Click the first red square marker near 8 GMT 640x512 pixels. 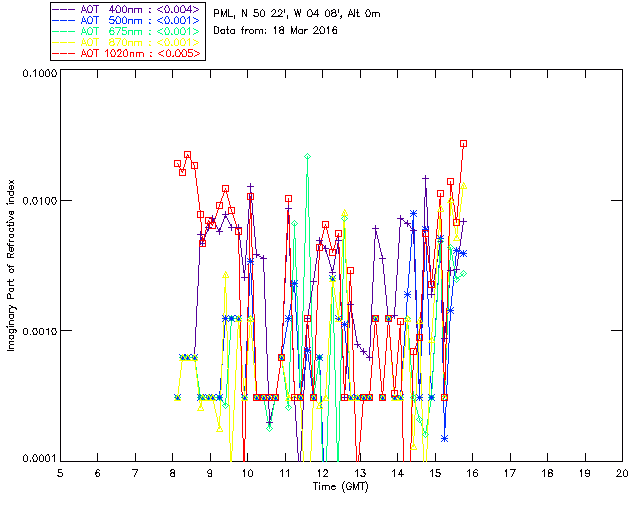pos(177,163)
